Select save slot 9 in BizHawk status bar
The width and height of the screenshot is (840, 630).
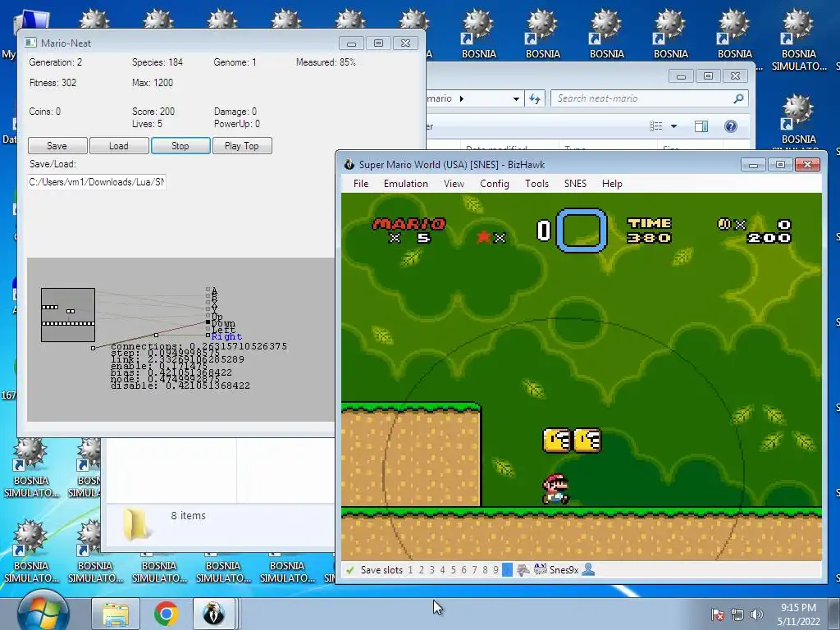(x=495, y=570)
